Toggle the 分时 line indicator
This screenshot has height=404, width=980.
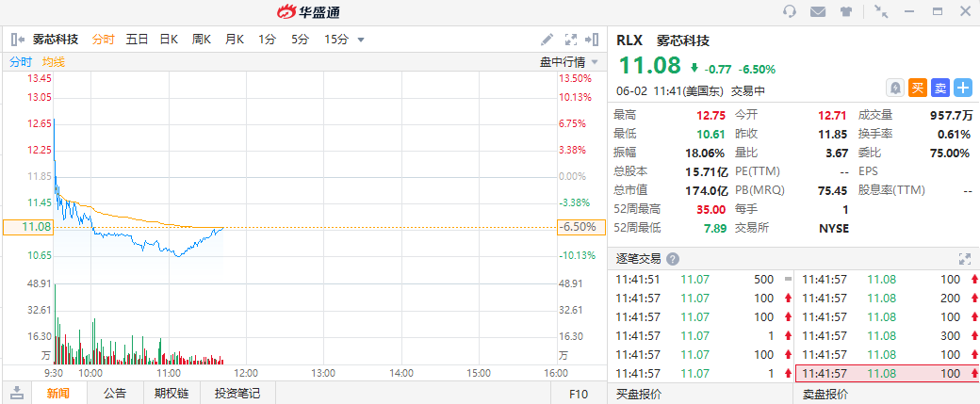21,62
